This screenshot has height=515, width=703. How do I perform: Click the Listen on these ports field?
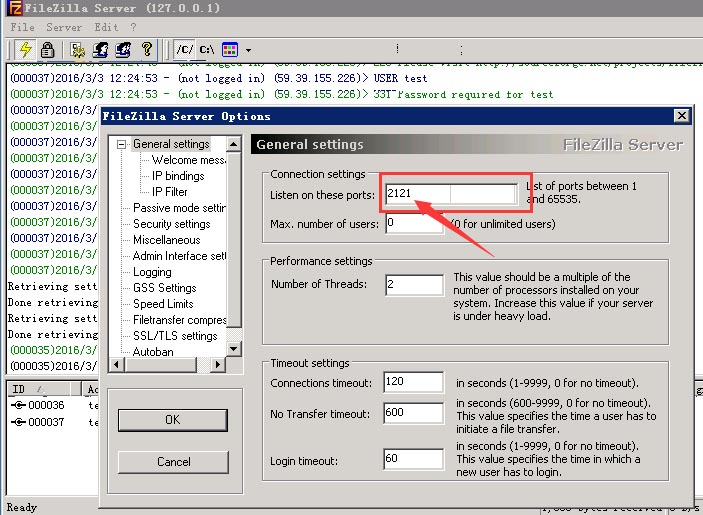[451, 194]
